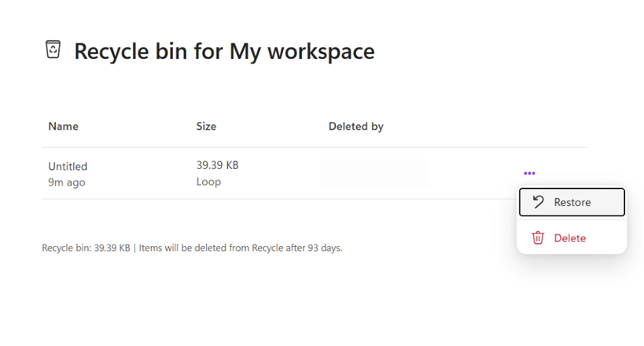The image size is (644, 346).
Task: Open the three-dot options for Untitled
Action: click(529, 174)
